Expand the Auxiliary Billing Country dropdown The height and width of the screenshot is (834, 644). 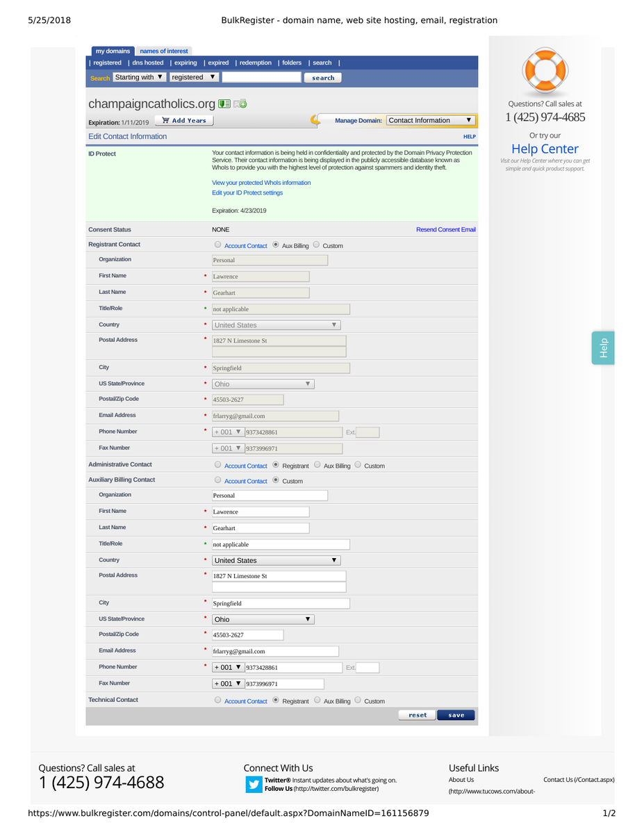[276, 560]
